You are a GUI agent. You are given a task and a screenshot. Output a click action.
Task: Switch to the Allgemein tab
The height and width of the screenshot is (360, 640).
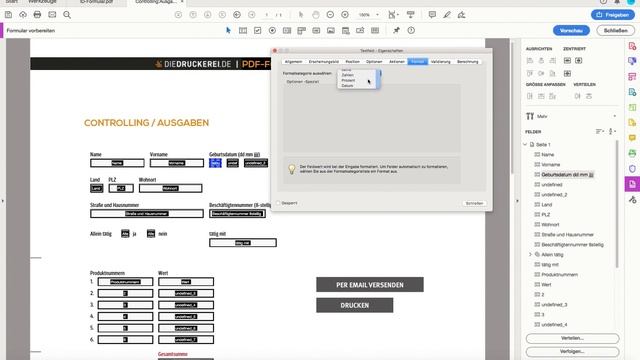[293, 62]
